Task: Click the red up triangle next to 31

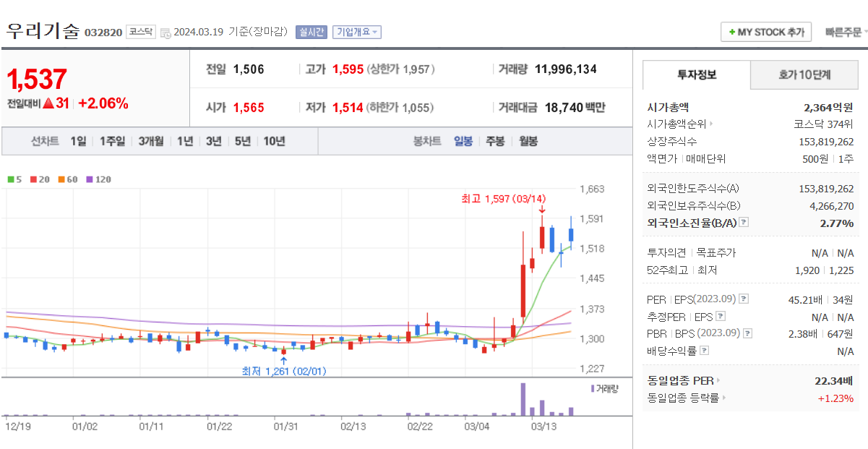Action: point(48,103)
